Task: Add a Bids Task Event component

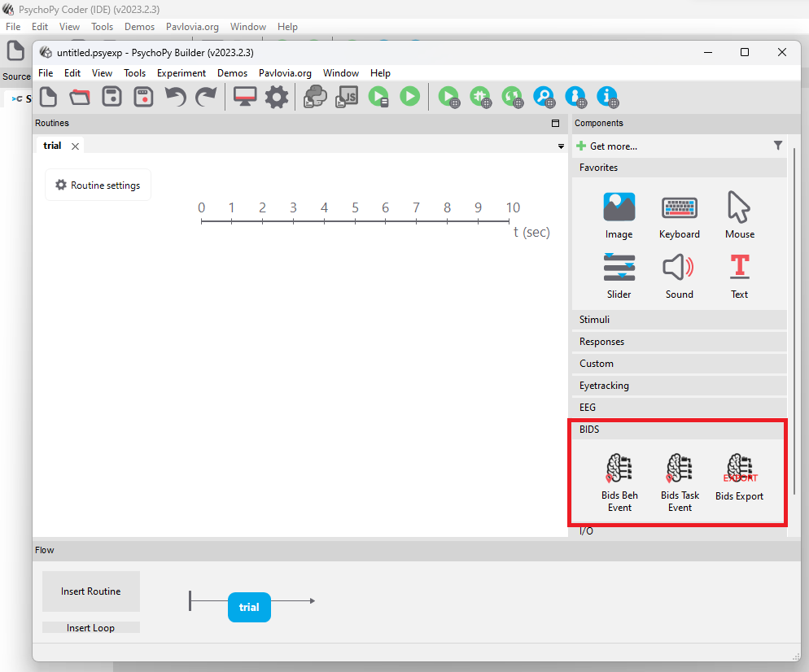Action: click(680, 482)
